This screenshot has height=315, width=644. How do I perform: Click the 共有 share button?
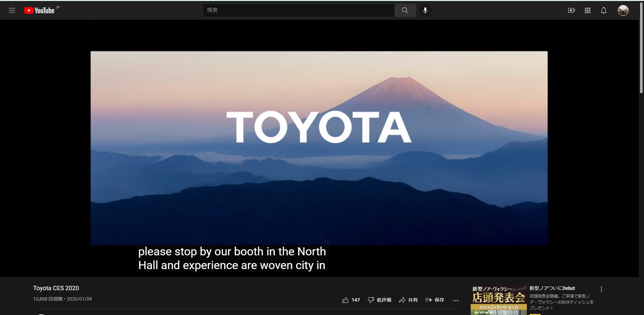[x=408, y=300]
